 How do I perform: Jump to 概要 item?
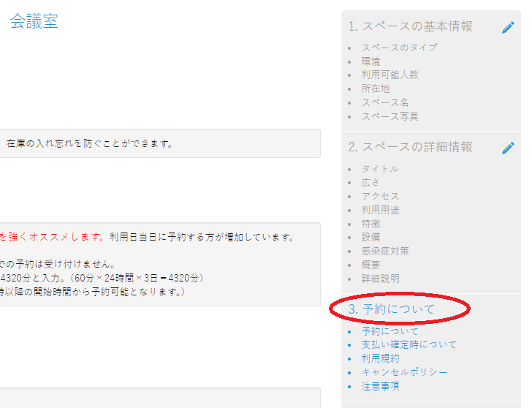coord(370,265)
